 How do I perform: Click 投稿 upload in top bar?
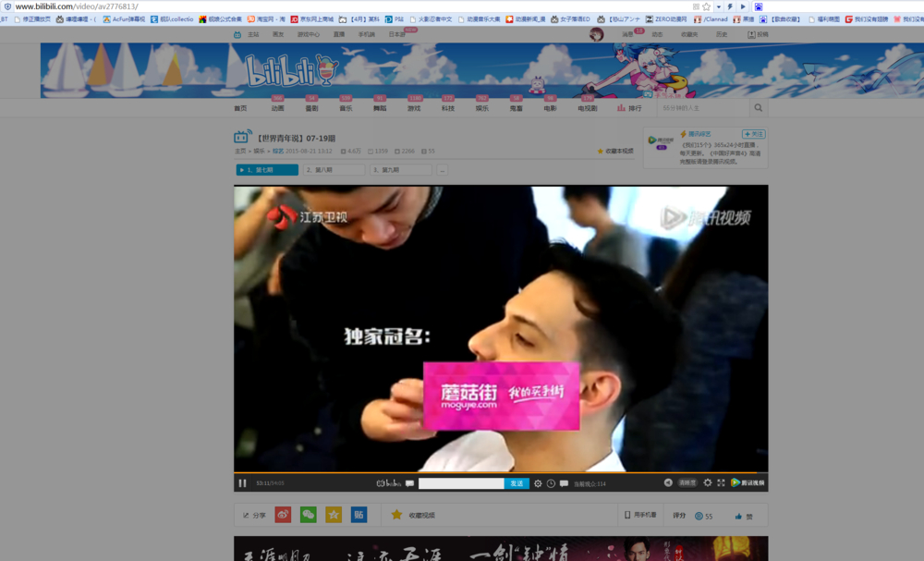click(759, 35)
